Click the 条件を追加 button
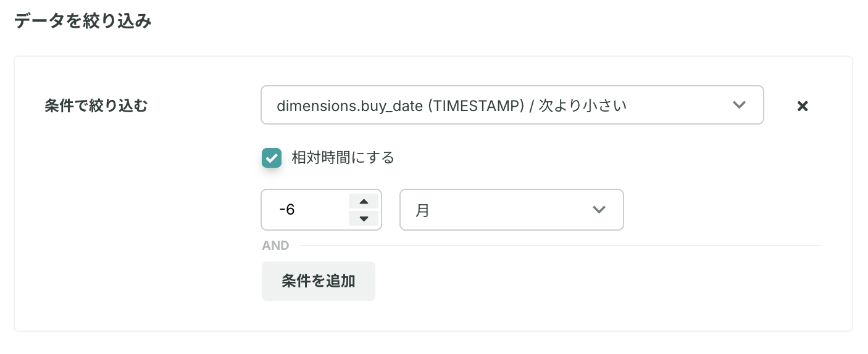The width and height of the screenshot is (868, 354). tap(319, 281)
